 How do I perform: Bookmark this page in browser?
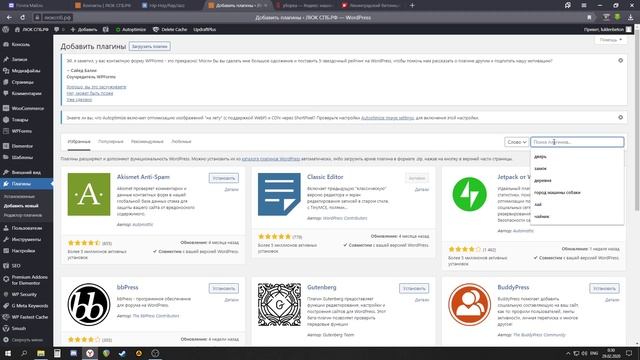tap(589, 18)
